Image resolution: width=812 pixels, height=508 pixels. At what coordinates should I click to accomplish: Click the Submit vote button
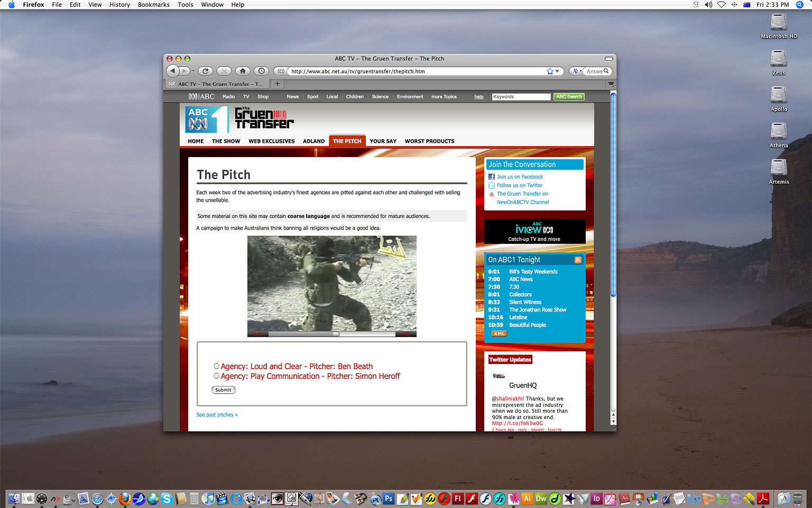point(223,390)
